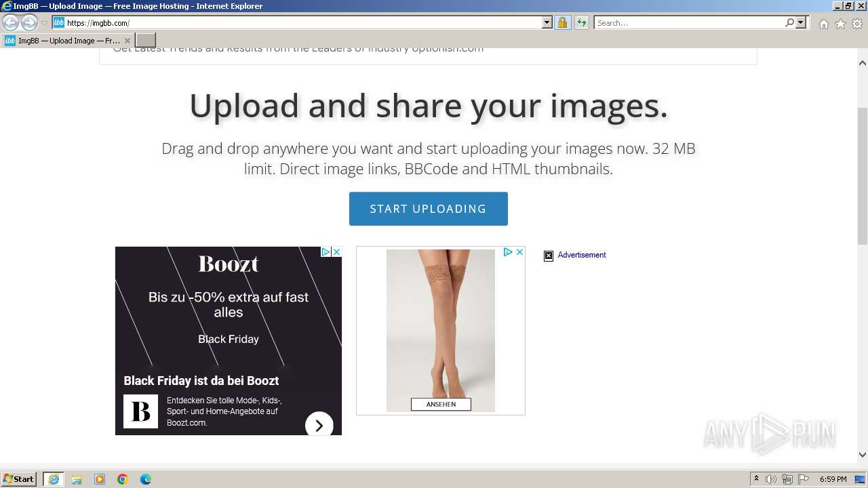
Task: Open the recent pages dropdown arrow
Action: tap(44, 23)
